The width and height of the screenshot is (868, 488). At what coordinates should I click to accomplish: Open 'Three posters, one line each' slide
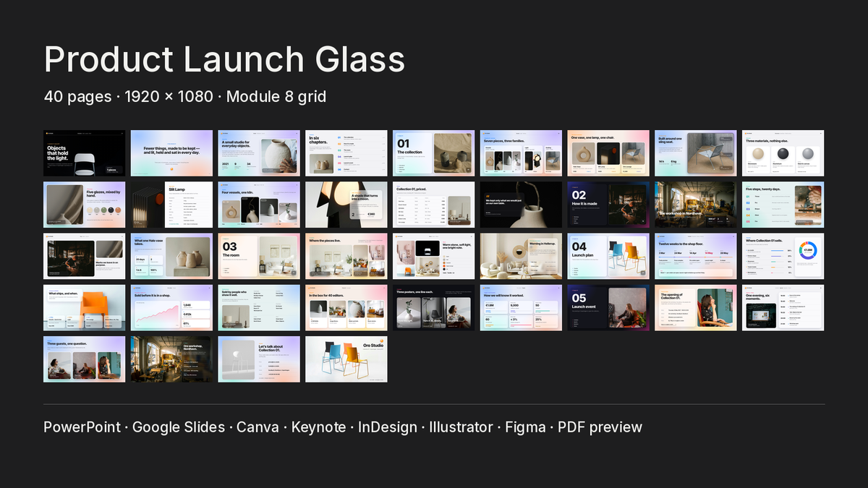tap(433, 307)
